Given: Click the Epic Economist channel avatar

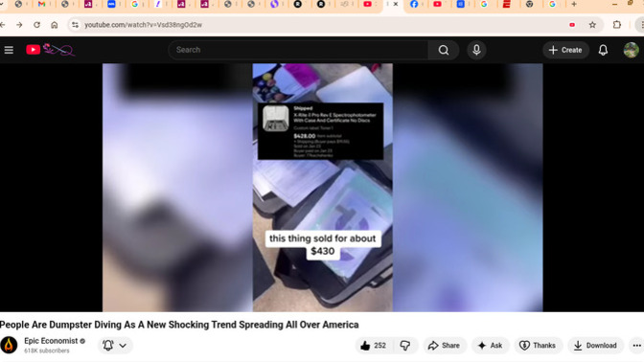Looking at the screenshot, I should pos(9,345).
